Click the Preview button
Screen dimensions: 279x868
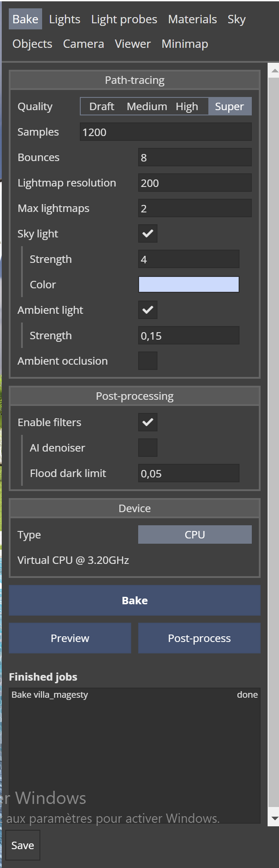click(70, 638)
